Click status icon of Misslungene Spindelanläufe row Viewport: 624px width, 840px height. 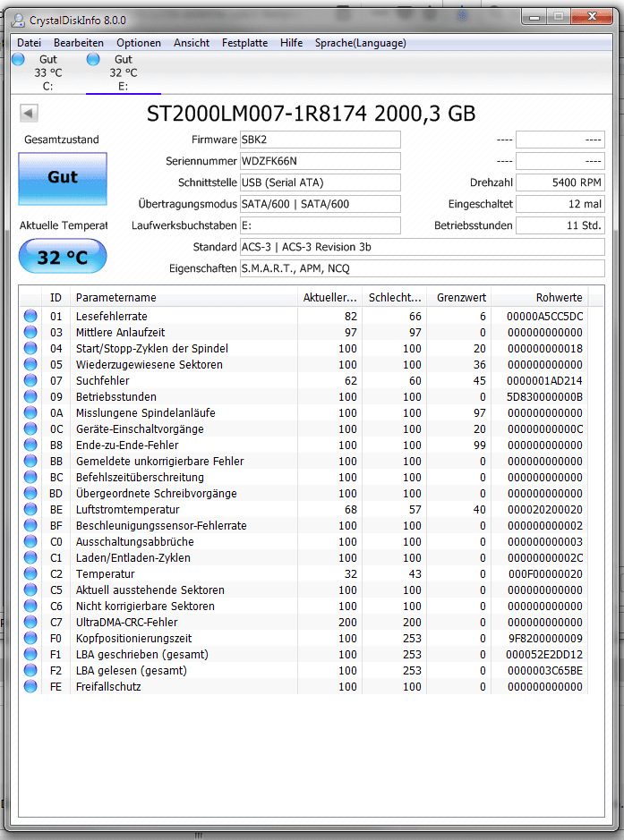point(30,412)
